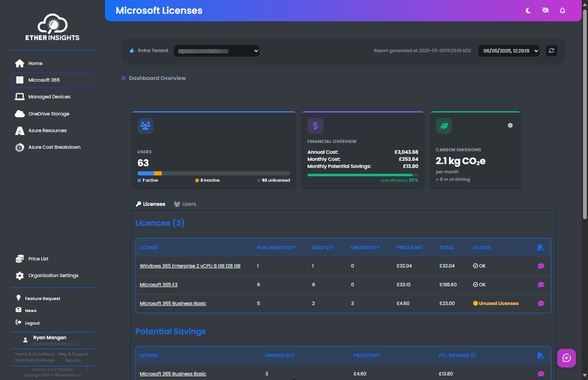Screen dimensions: 588x380
Task: Click the carbon emissions leaf icon
Action: 444,125
